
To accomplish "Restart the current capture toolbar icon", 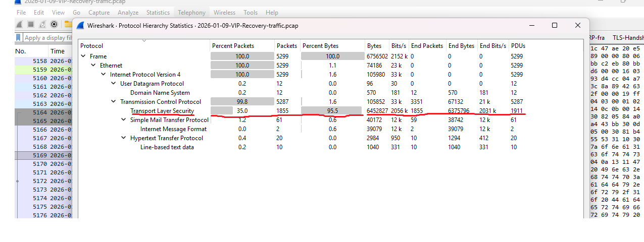I will (x=42, y=24).
